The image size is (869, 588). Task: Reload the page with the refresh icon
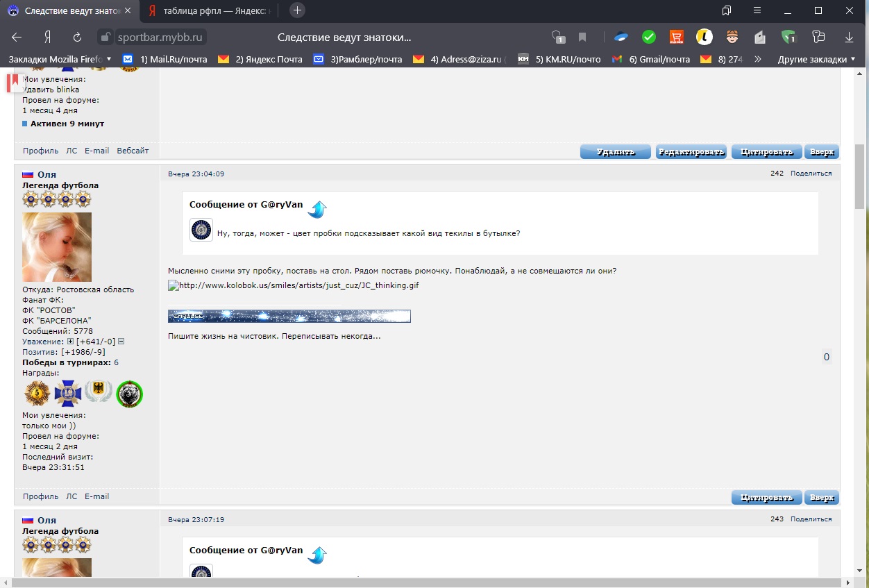click(78, 37)
